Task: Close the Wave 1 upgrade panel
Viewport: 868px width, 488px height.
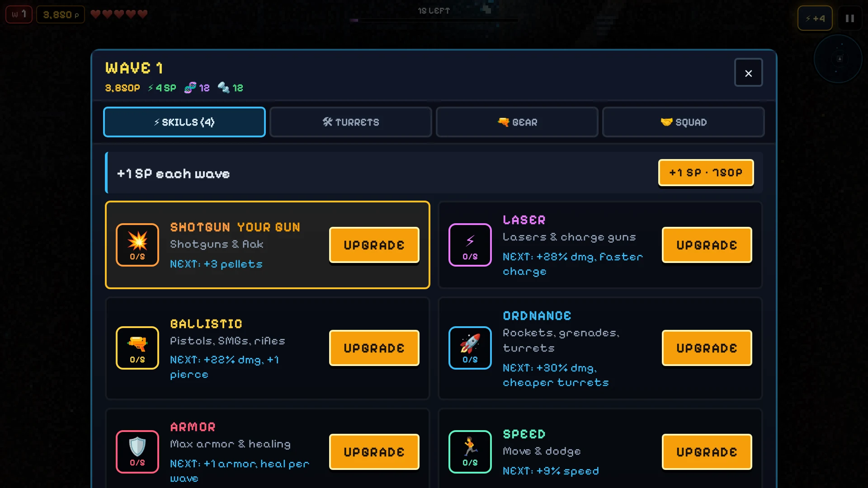Action: coord(749,73)
